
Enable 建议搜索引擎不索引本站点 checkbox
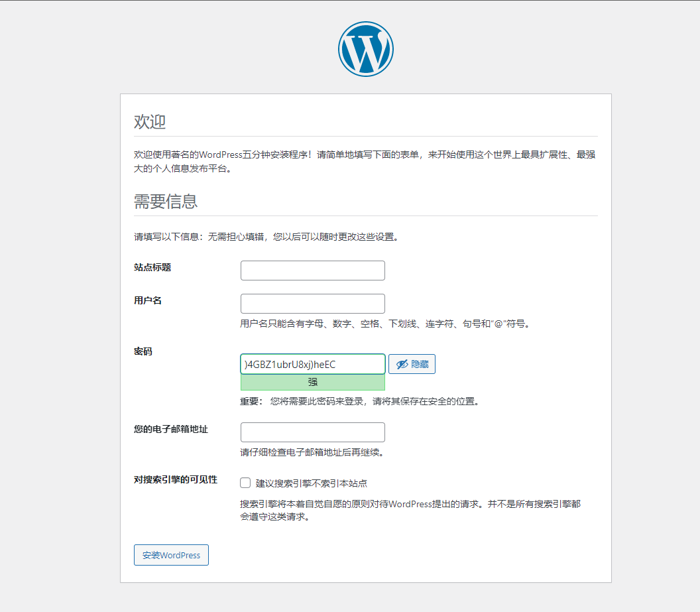pyautogui.click(x=245, y=483)
